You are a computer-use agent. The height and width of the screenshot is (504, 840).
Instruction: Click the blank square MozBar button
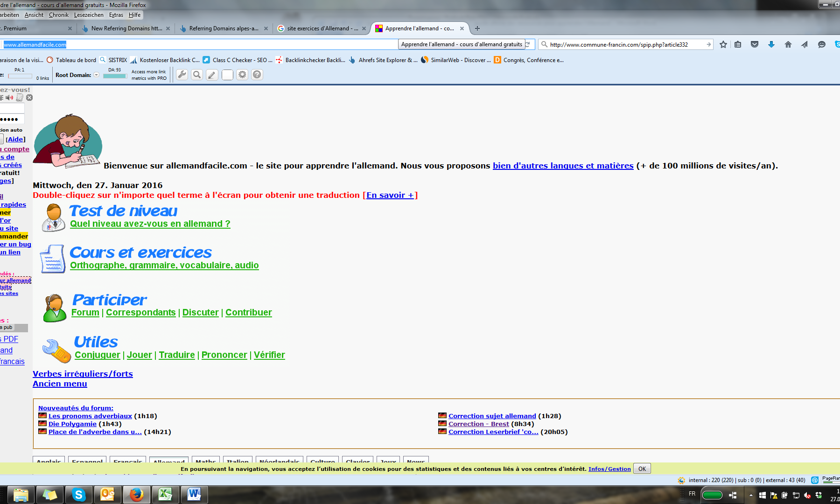tap(227, 75)
